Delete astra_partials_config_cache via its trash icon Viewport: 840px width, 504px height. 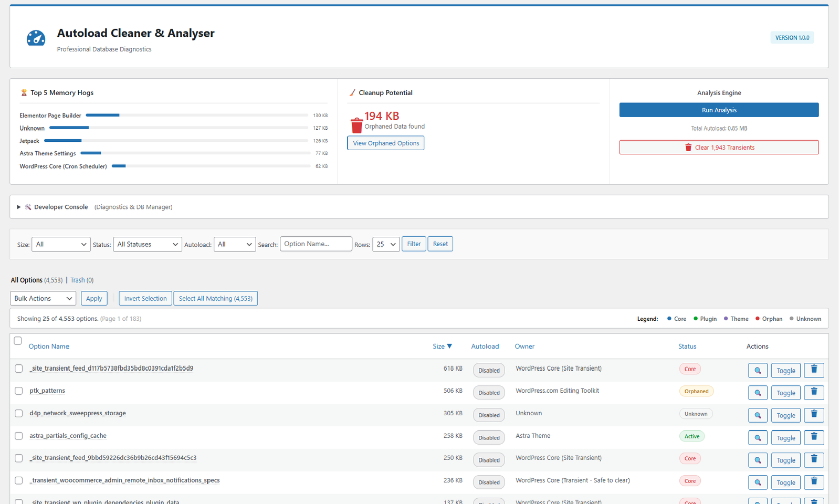point(814,437)
